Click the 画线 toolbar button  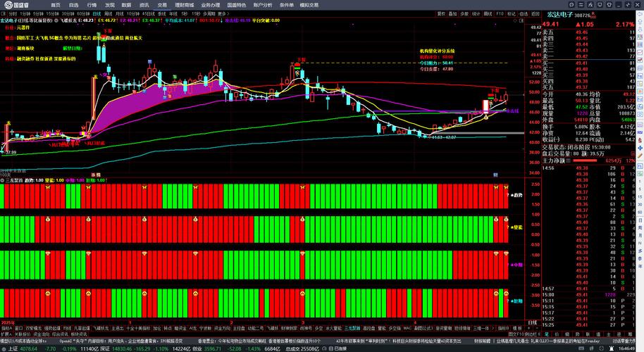pos(488,13)
